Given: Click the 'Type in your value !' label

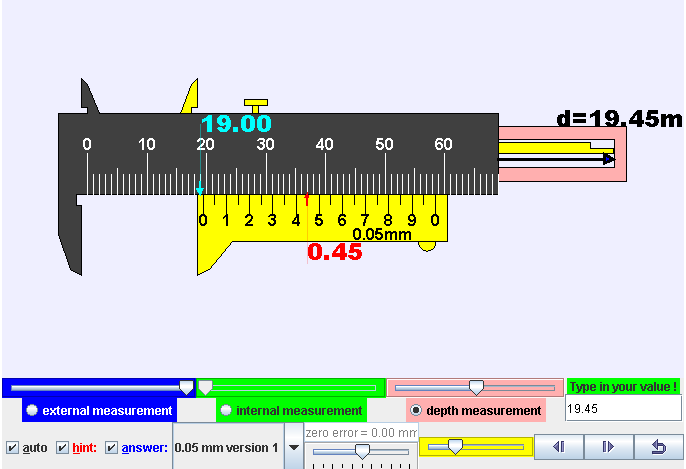Looking at the screenshot, I should click(x=623, y=387).
